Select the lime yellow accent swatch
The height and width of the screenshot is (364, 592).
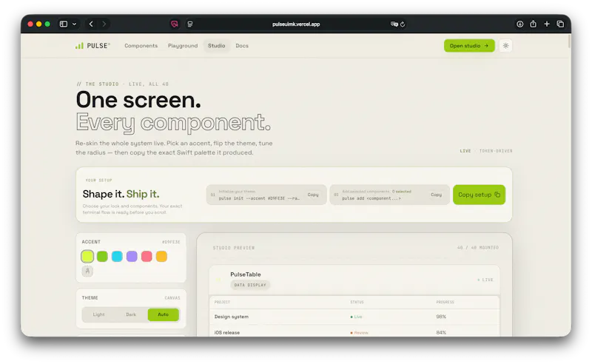click(87, 257)
